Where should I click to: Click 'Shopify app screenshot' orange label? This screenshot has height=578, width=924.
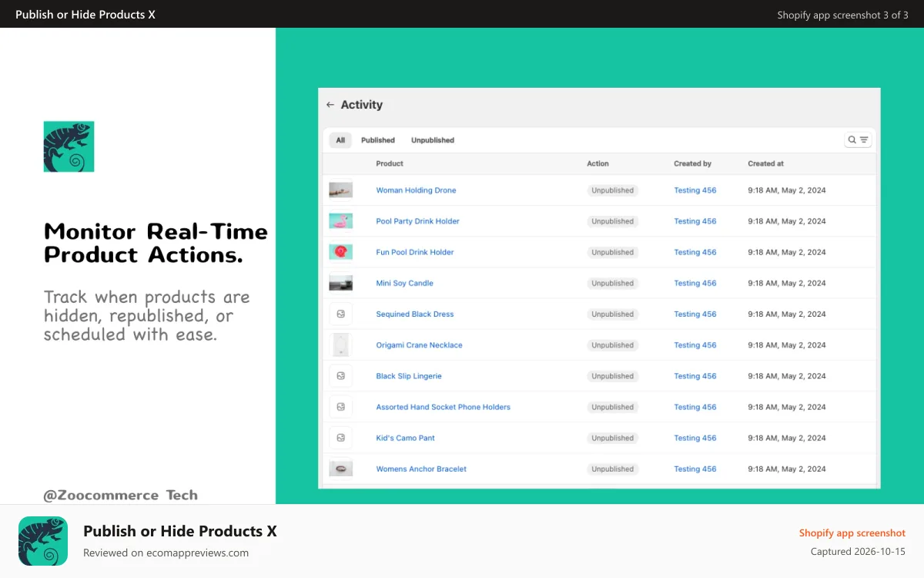click(x=852, y=533)
